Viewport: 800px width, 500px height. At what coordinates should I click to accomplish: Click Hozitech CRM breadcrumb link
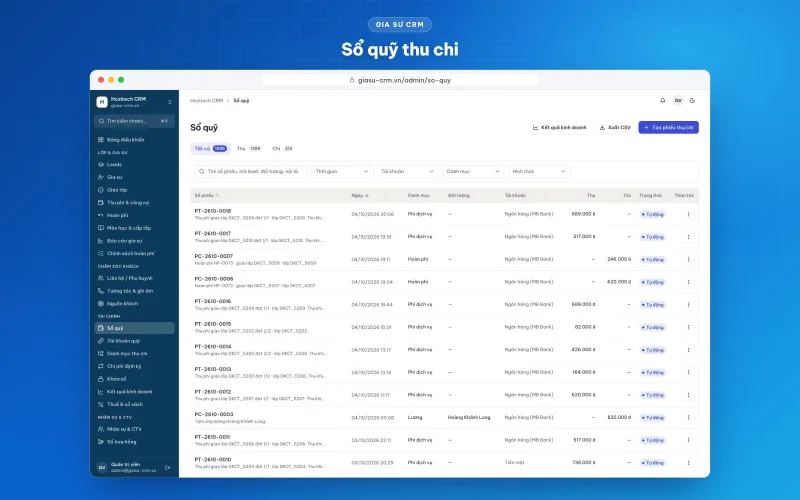(206, 101)
